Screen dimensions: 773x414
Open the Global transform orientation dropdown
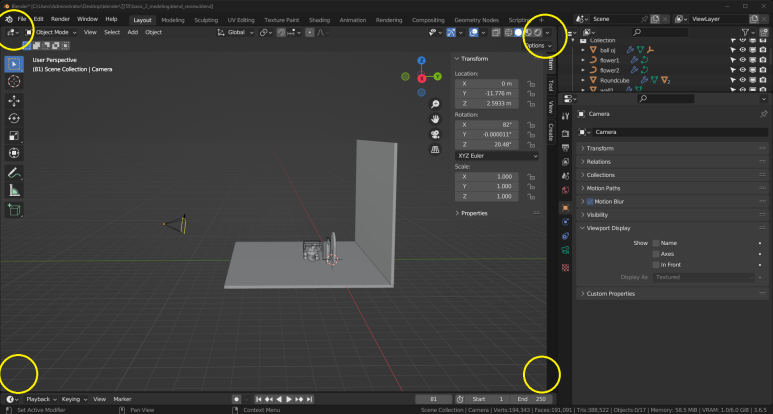(236, 33)
